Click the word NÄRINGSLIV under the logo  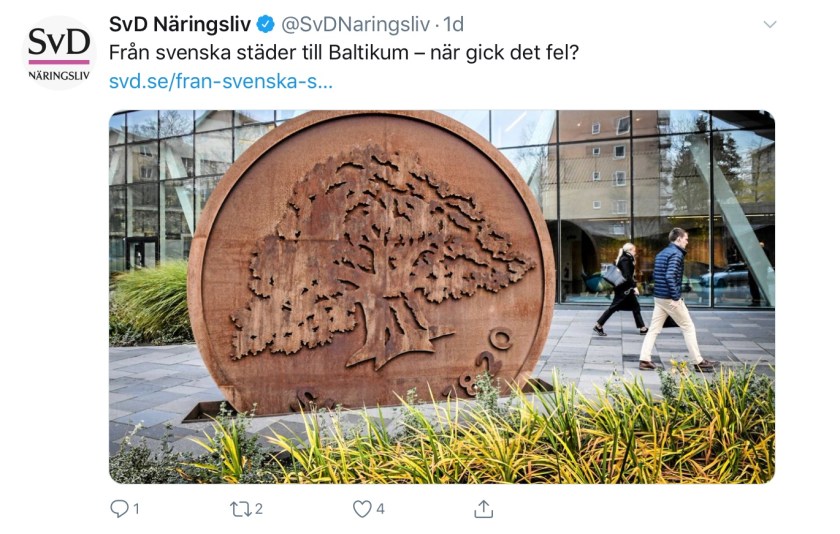[x=59, y=76]
